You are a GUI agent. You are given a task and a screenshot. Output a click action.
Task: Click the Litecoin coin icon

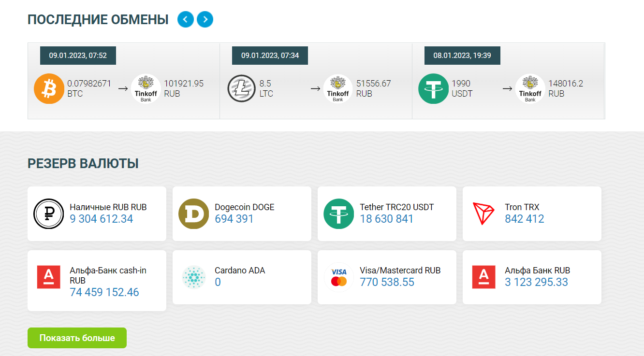(x=241, y=88)
